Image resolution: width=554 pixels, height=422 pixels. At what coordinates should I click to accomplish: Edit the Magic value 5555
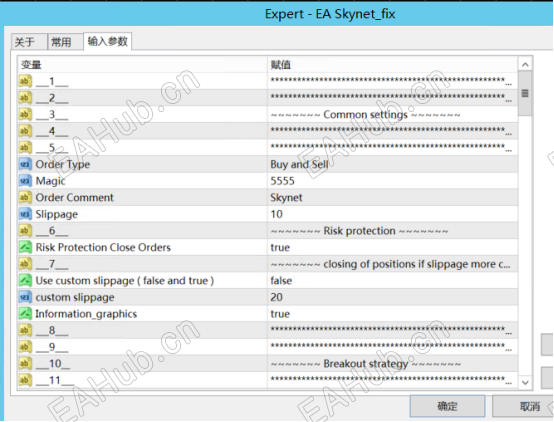pyautogui.click(x=393, y=181)
